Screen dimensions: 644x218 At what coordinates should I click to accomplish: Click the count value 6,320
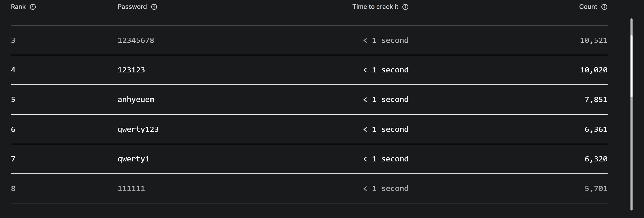(596, 159)
